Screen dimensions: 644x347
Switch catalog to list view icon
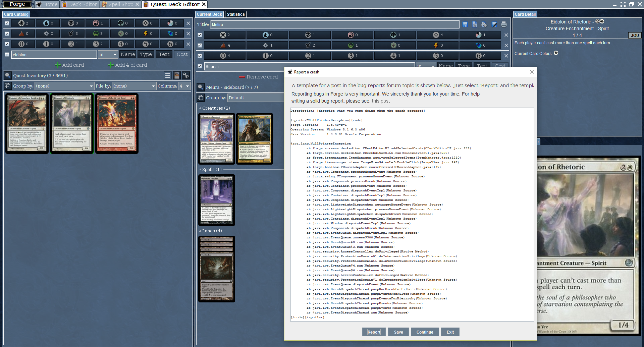(168, 75)
